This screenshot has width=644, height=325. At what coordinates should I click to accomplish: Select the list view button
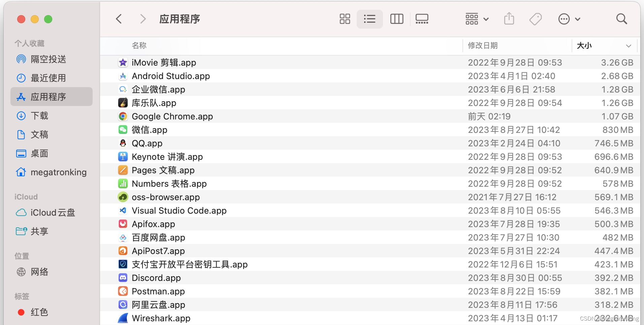coord(370,19)
